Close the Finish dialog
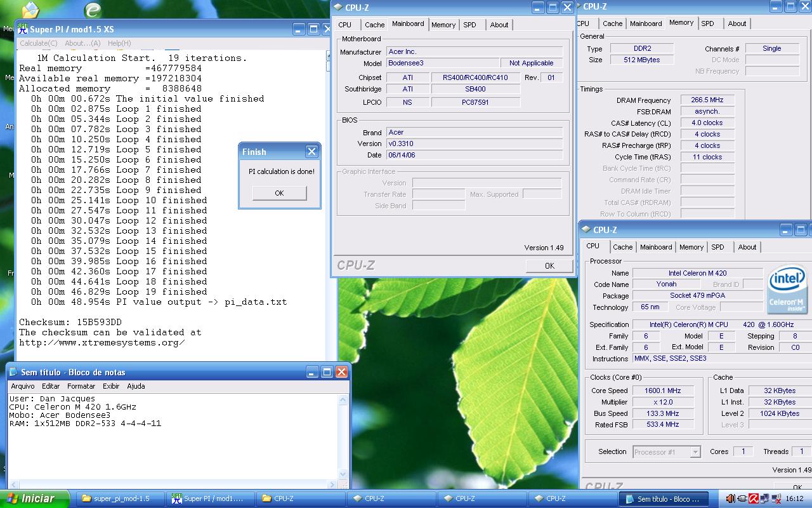Viewport: 812px width, 508px height. 311,152
